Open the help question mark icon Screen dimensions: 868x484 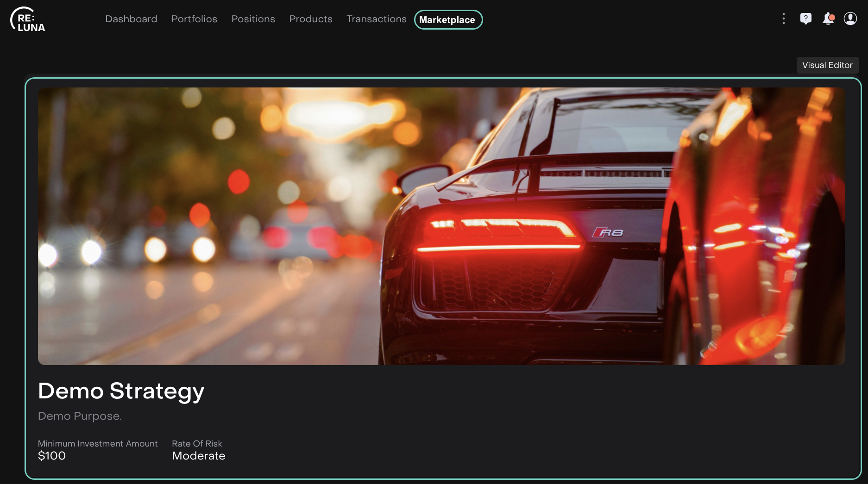(x=805, y=19)
